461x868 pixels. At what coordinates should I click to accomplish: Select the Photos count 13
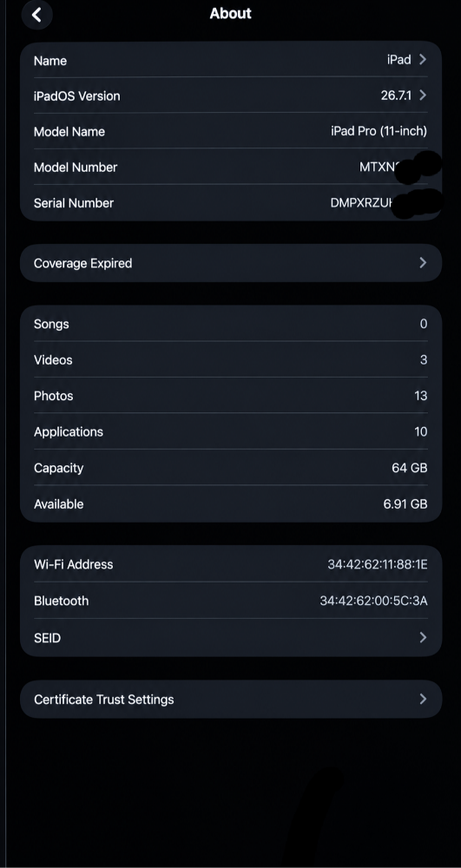click(x=420, y=396)
